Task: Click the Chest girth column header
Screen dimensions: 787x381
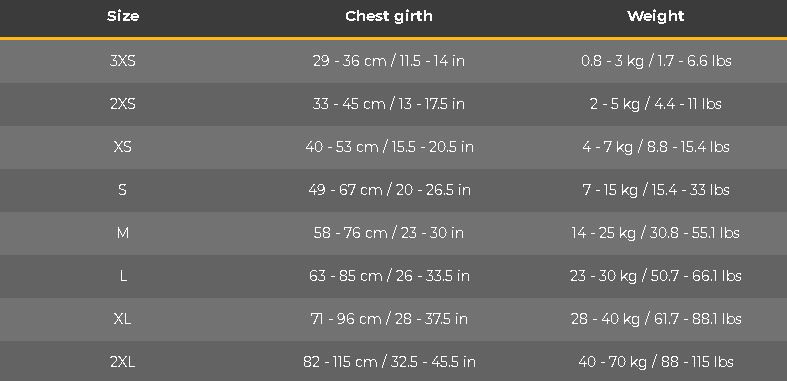Action: point(389,17)
